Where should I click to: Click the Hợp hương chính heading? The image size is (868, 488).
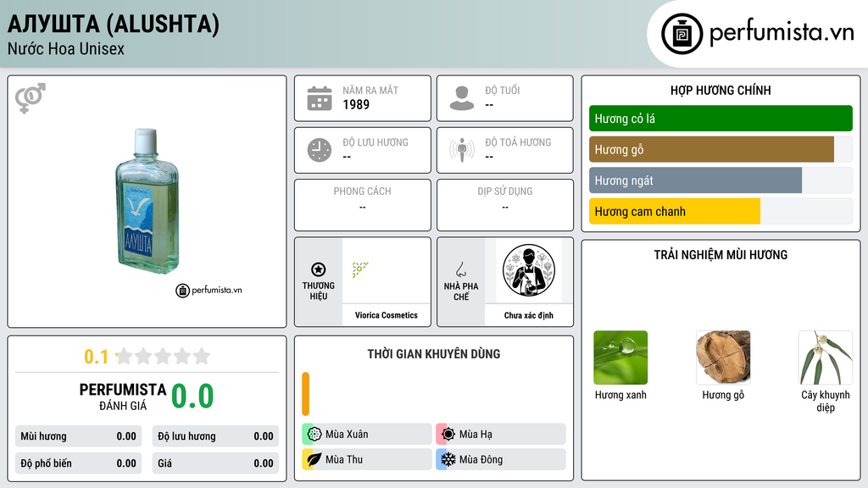click(x=721, y=90)
